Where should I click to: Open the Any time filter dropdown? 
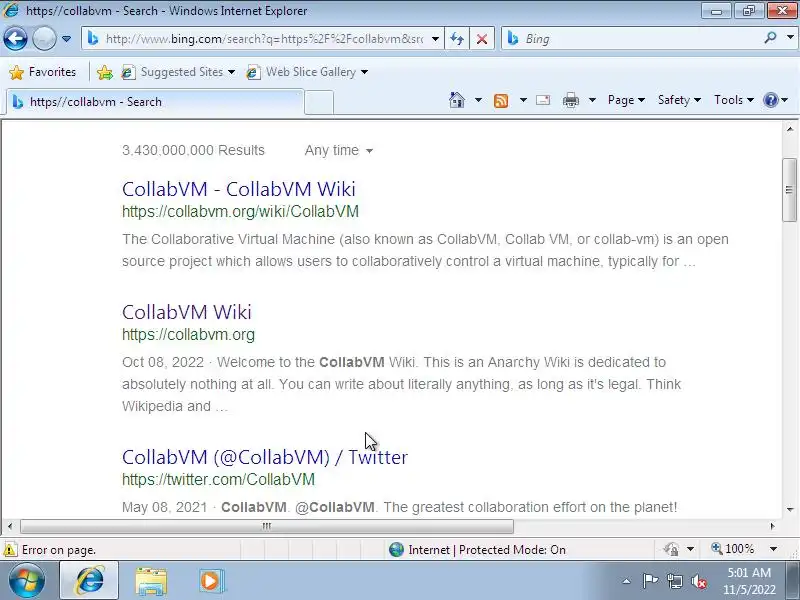pyautogui.click(x=338, y=151)
